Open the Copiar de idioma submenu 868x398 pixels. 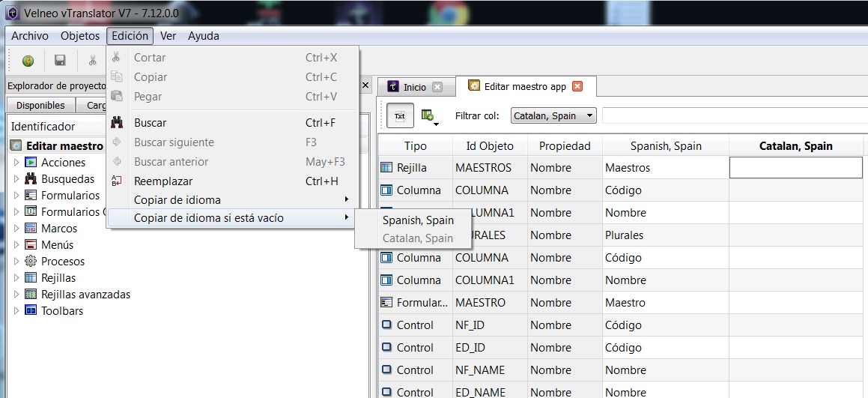pos(232,199)
